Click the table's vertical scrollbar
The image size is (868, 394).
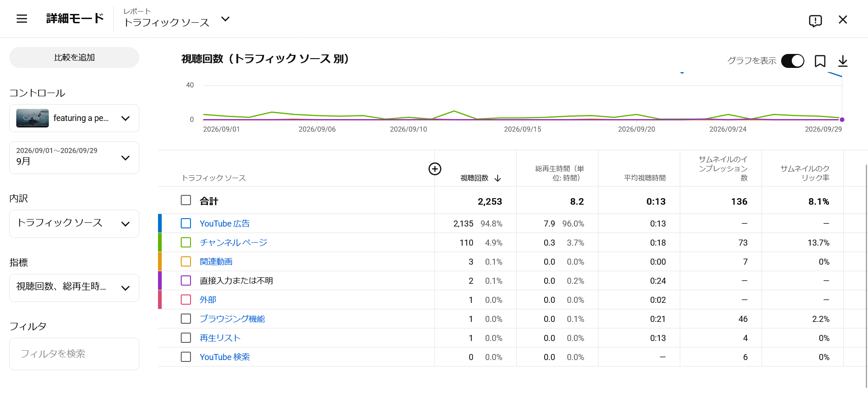point(867,276)
